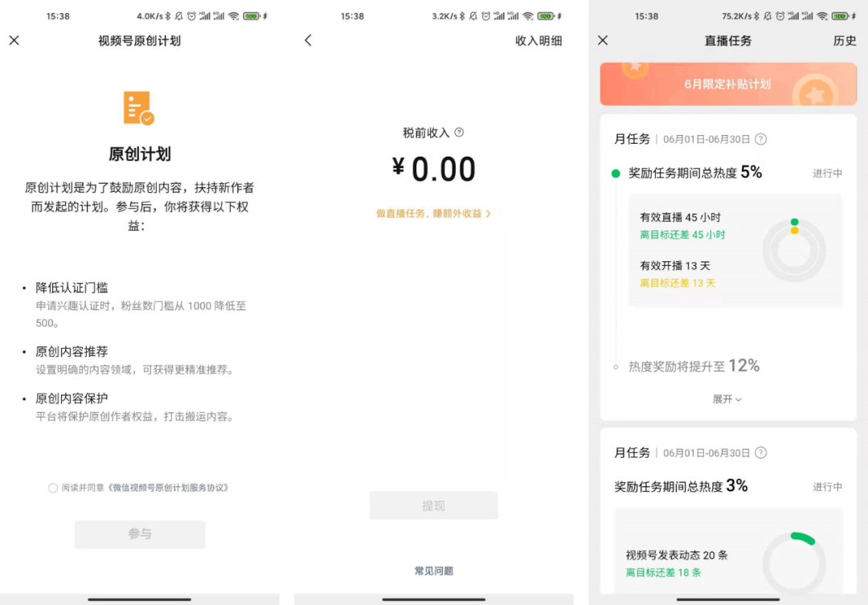This screenshot has width=868, height=605.
Task: Tap the green dot beside 奖励任务期间总热度 5%
Action: 616,174
